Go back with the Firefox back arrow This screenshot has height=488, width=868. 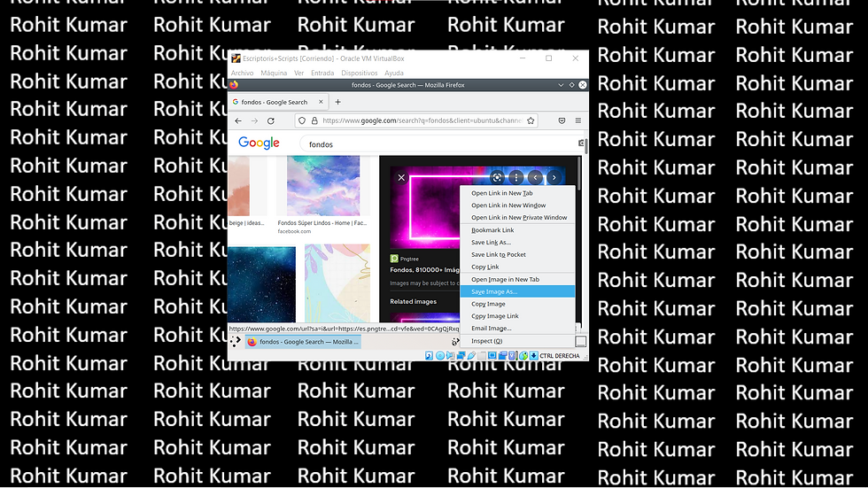point(238,120)
